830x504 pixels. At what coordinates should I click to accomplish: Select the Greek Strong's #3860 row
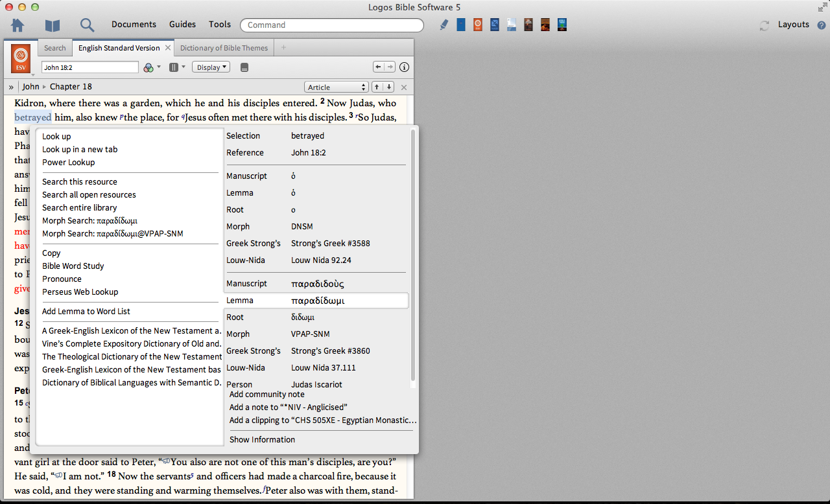coord(316,351)
